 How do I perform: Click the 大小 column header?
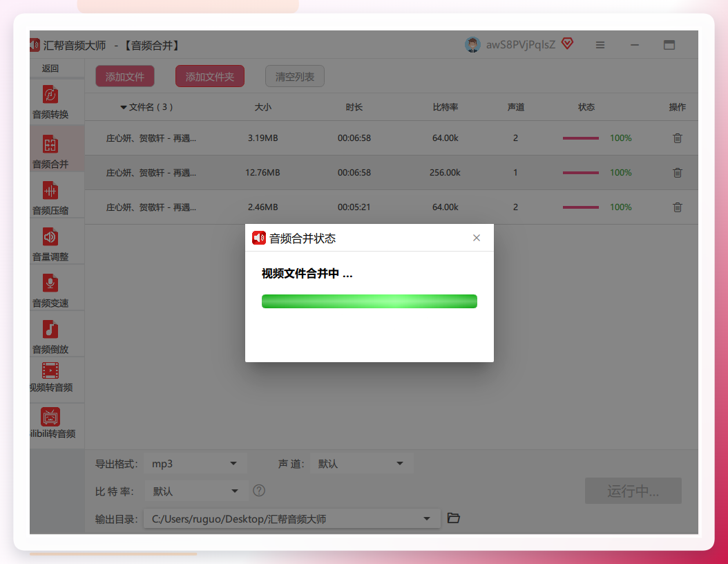point(262,107)
